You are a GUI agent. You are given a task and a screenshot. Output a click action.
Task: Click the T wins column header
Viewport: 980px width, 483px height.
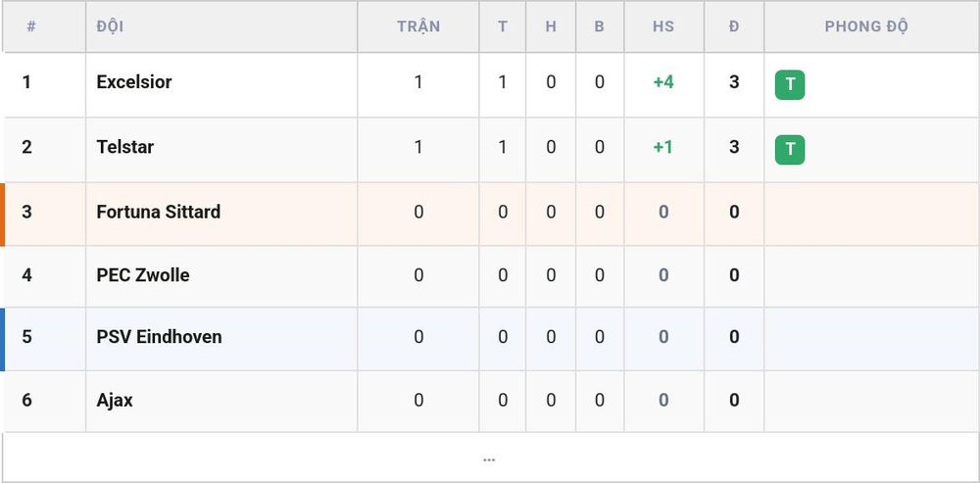tap(503, 26)
